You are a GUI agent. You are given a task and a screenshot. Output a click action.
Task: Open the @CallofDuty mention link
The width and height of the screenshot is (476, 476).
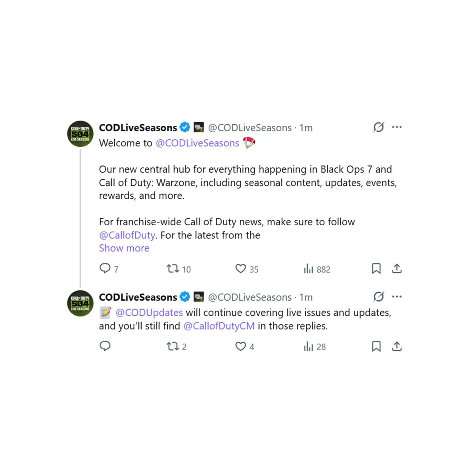(127, 235)
